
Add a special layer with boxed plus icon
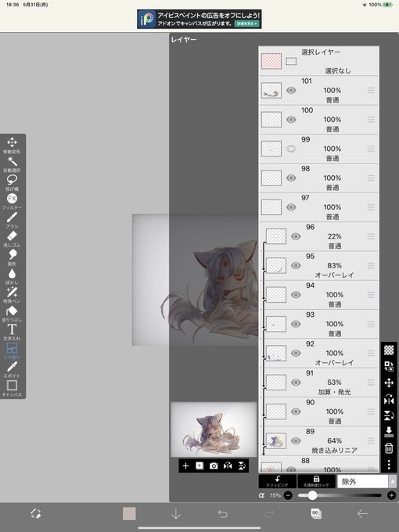[x=199, y=465]
